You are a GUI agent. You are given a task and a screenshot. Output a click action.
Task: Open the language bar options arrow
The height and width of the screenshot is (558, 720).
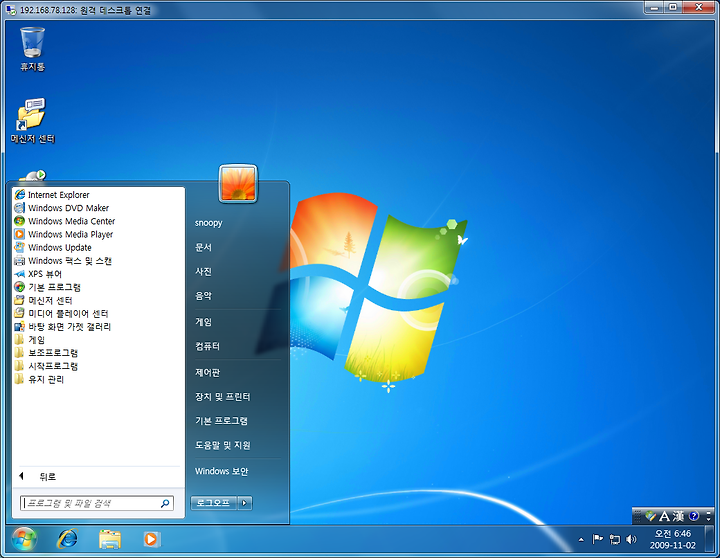click(x=709, y=517)
